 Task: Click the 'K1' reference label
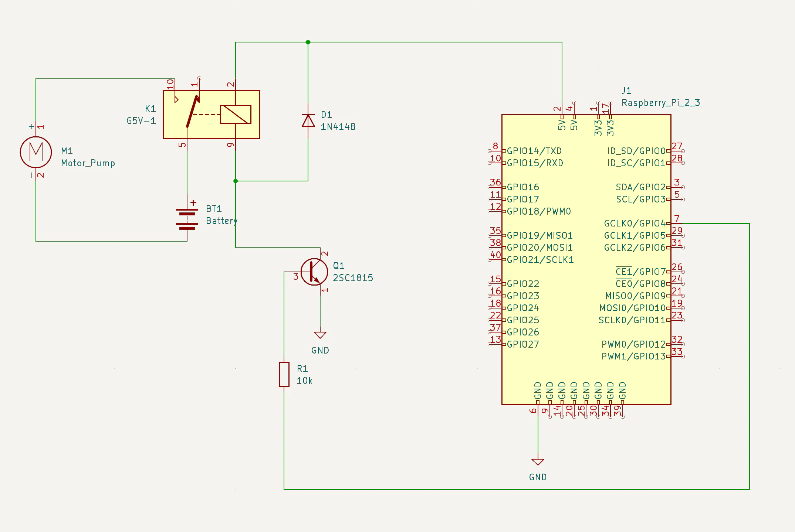150,109
